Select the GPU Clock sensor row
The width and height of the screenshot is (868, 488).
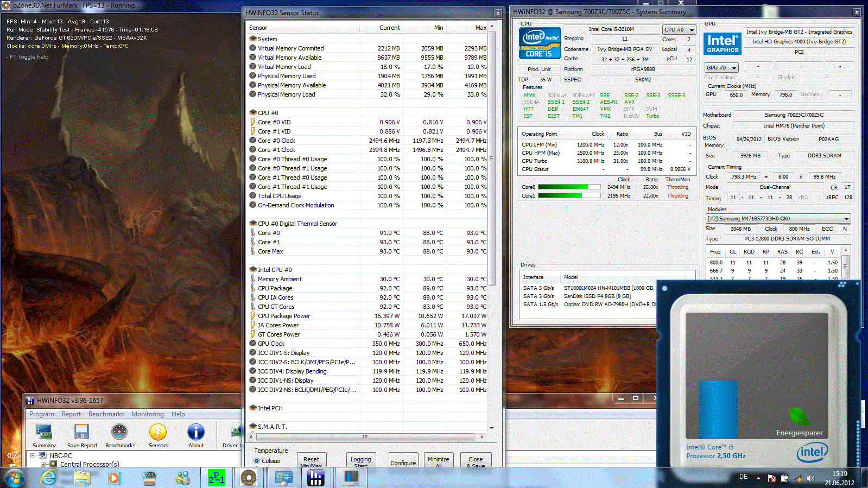[x=368, y=344]
